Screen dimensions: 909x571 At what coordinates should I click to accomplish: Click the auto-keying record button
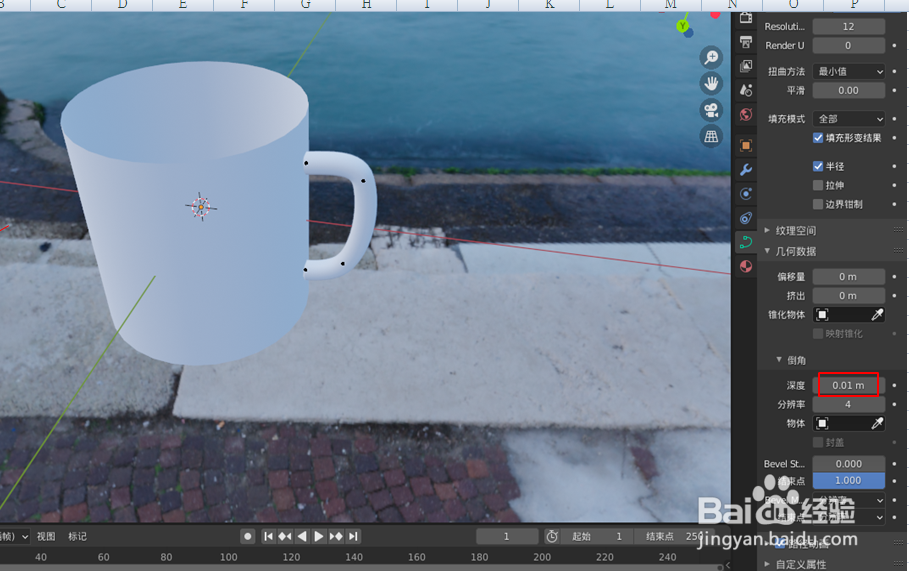[x=248, y=536]
